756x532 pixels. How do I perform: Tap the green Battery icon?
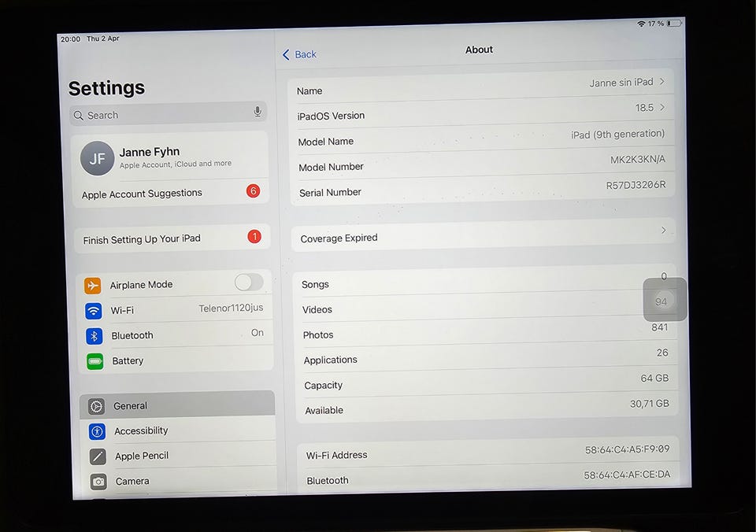point(95,361)
